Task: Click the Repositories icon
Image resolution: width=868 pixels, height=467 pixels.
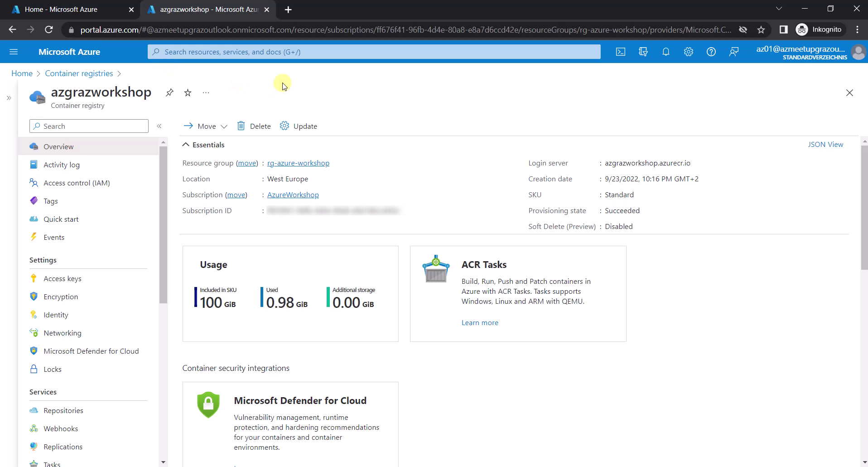Action: [34, 410]
